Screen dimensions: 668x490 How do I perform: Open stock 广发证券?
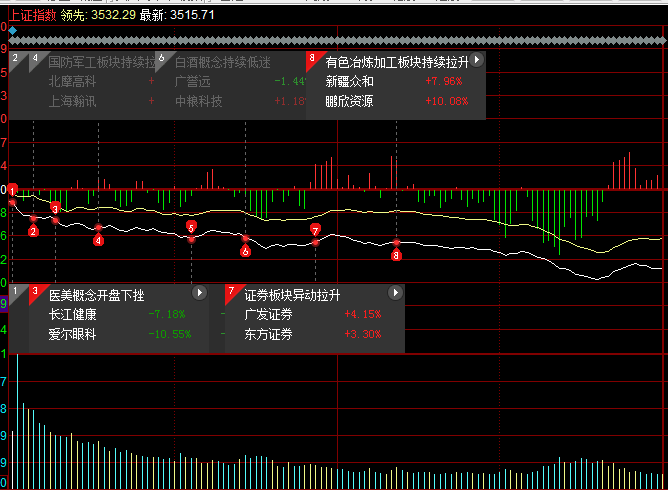268,314
